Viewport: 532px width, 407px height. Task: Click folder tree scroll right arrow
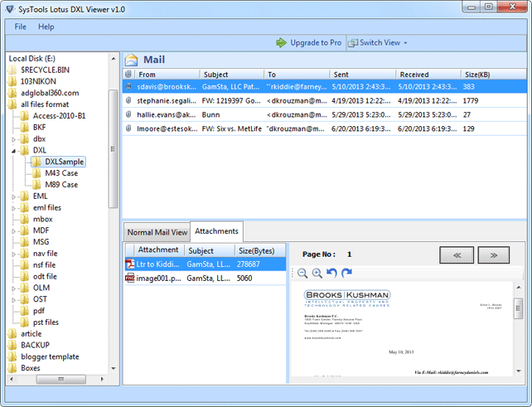click(x=102, y=379)
